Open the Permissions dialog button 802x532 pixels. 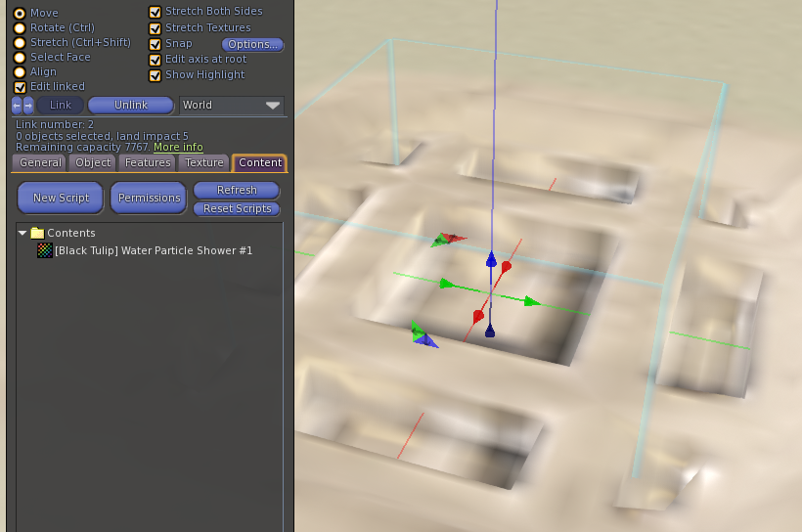149,198
